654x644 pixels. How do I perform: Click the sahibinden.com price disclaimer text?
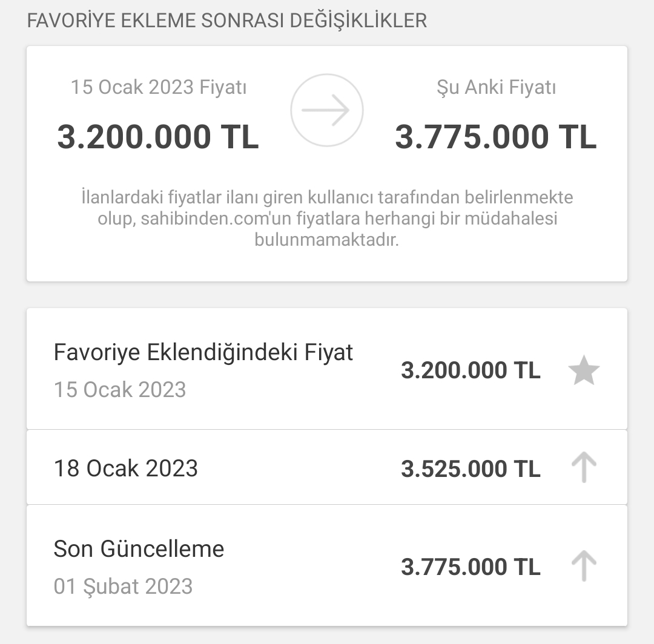coord(327,218)
